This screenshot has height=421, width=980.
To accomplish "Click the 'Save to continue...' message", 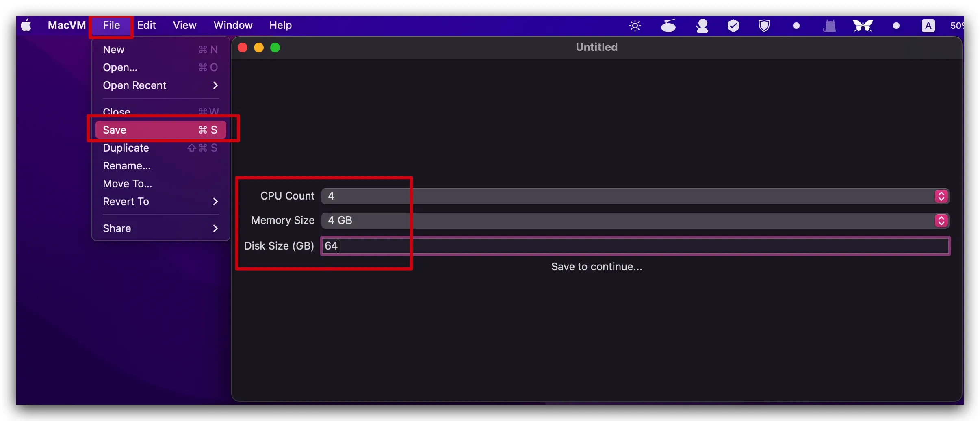I will click(x=596, y=267).
